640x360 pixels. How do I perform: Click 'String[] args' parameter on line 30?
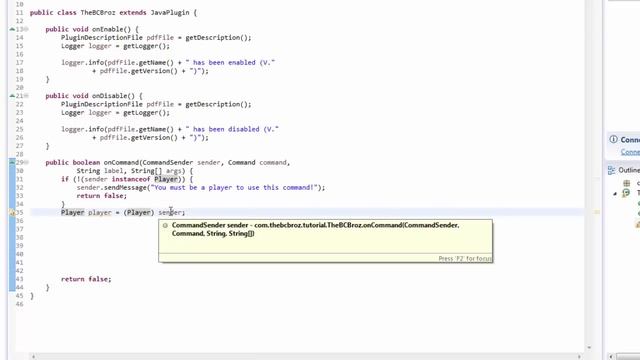pos(156,171)
